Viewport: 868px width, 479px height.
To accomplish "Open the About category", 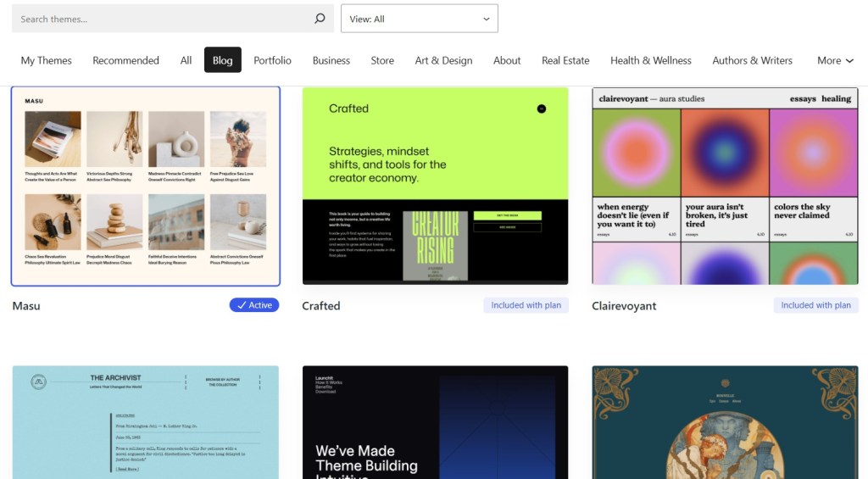I will (507, 60).
